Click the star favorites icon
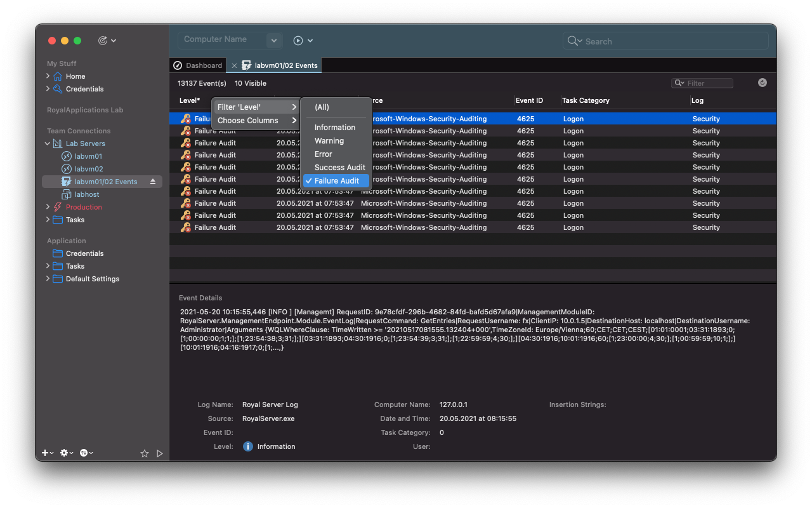 tap(145, 453)
